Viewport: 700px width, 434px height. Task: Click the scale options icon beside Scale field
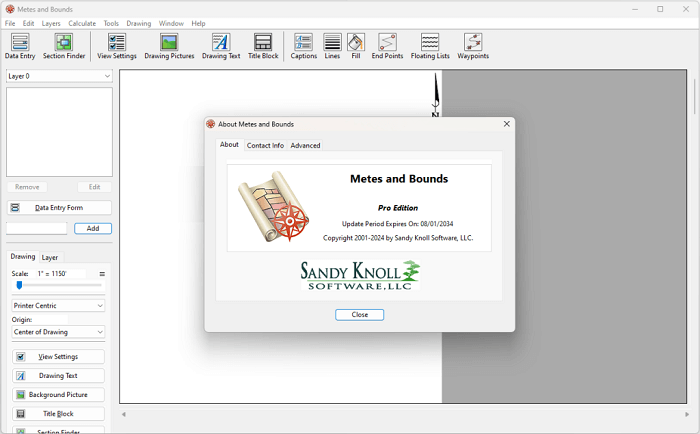(x=102, y=274)
